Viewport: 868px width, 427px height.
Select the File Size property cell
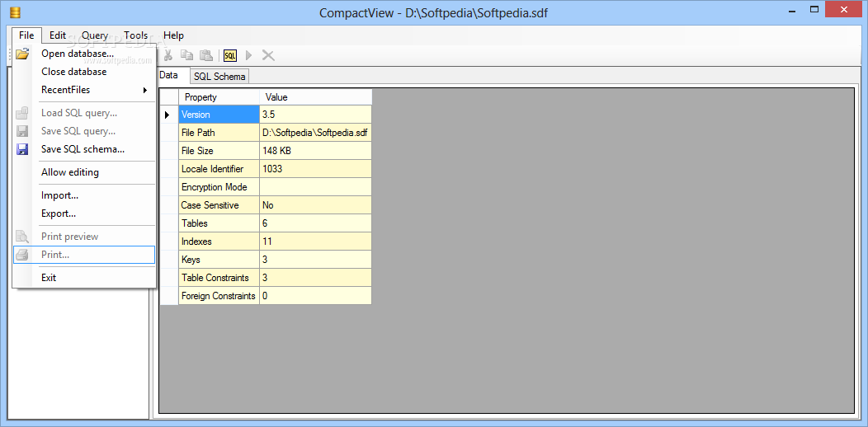pyautogui.click(x=219, y=151)
